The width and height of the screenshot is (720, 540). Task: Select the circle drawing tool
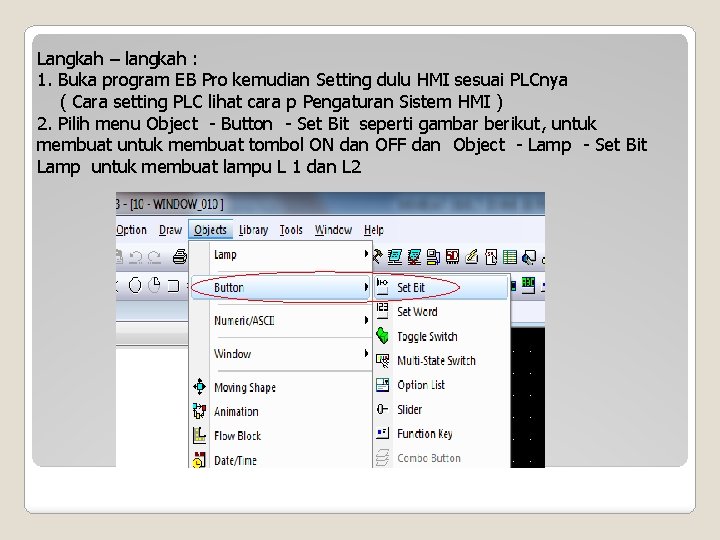(x=135, y=286)
